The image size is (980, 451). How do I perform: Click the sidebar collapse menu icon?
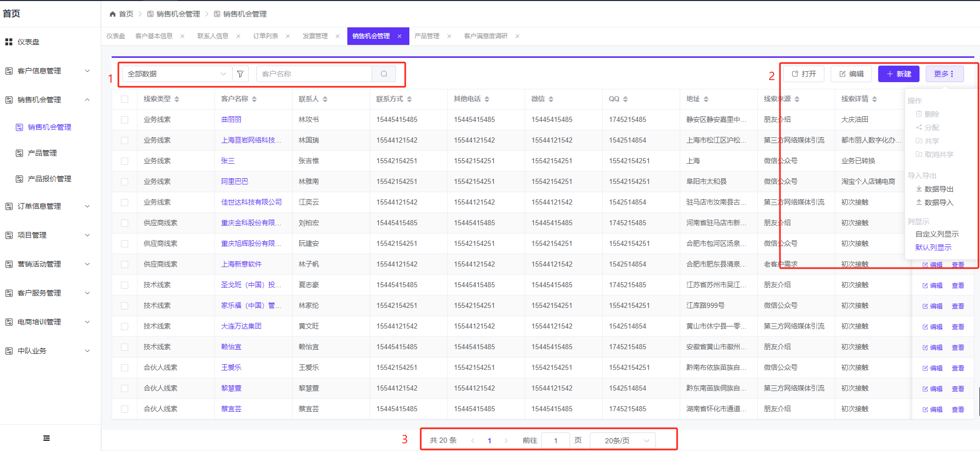click(x=47, y=438)
